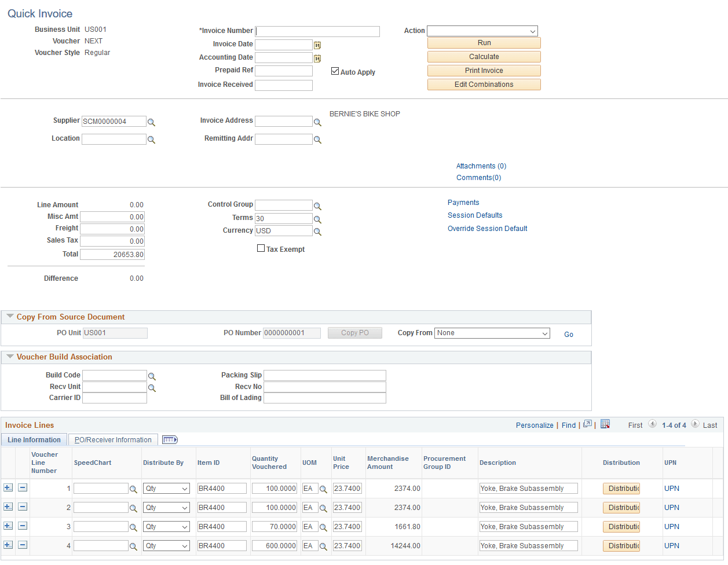
Task: Select the Line Information tab
Action: [33, 439]
